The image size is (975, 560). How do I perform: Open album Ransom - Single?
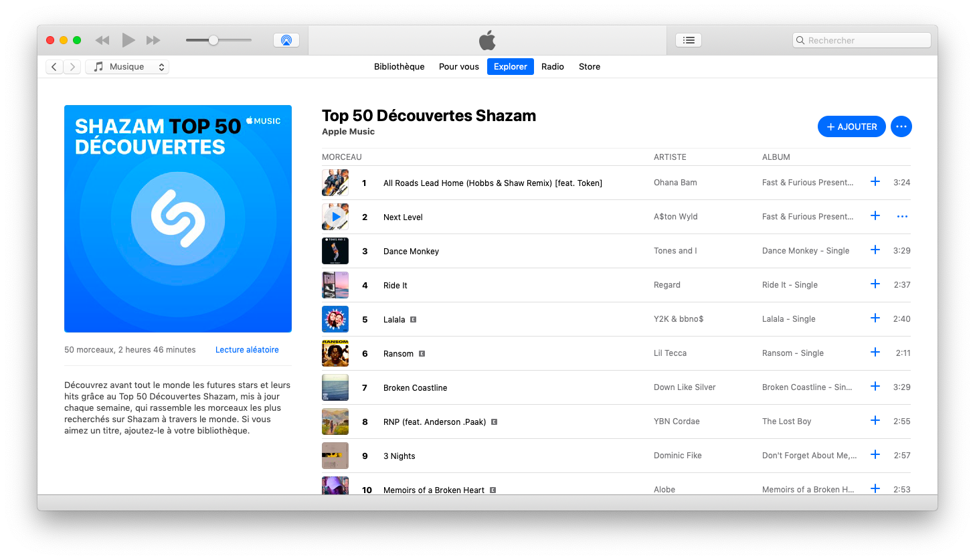793,353
